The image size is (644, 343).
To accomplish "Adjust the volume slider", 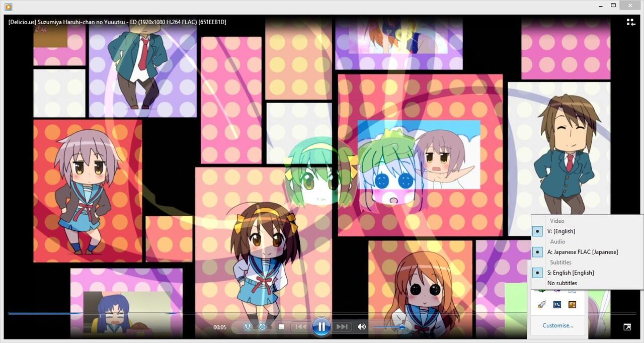I will pos(389,327).
